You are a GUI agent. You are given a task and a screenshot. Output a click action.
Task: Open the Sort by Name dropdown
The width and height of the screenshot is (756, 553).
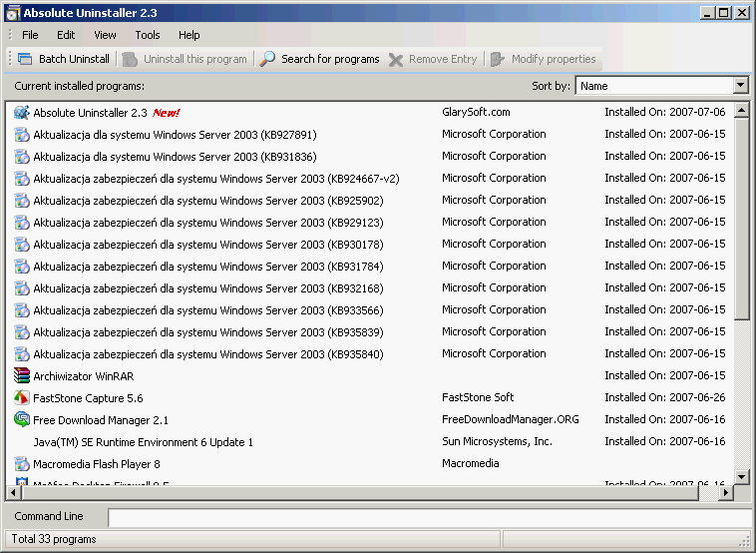tap(741, 86)
